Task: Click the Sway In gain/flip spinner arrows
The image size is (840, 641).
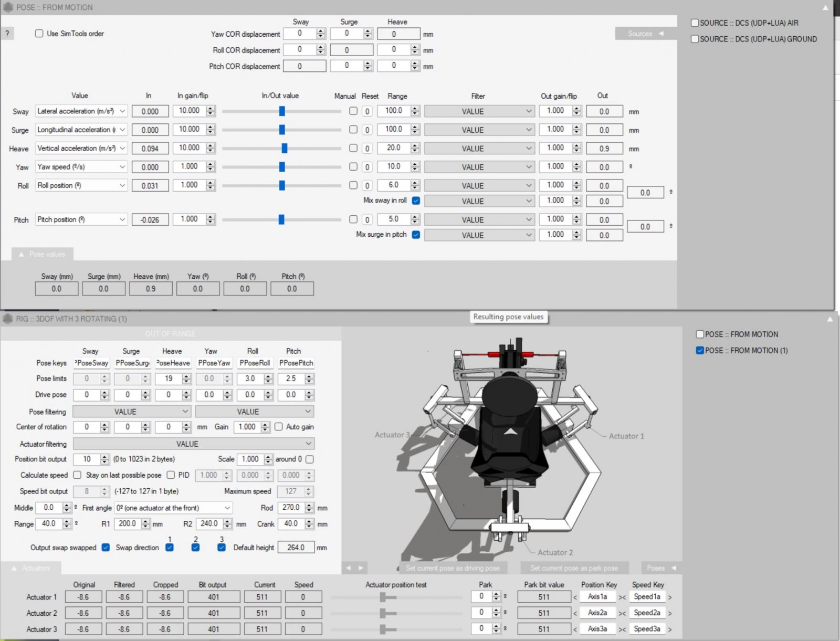Action: pyautogui.click(x=211, y=111)
